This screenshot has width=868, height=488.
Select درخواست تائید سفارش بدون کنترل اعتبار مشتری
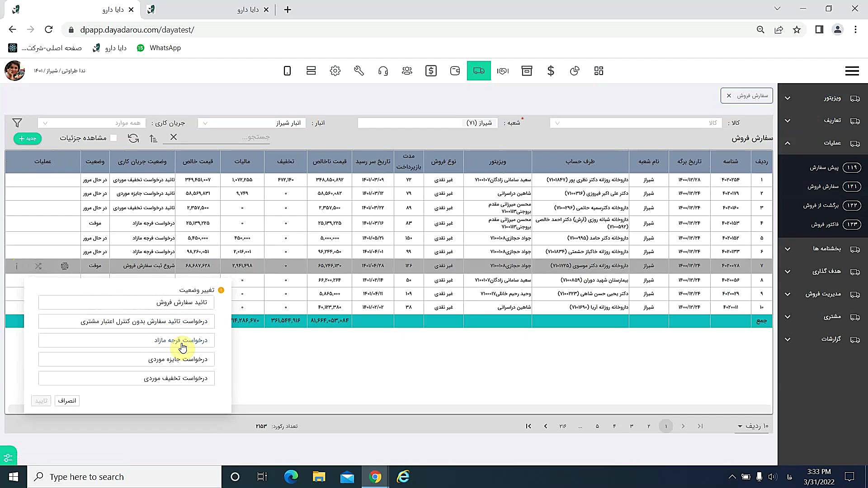pos(127,321)
